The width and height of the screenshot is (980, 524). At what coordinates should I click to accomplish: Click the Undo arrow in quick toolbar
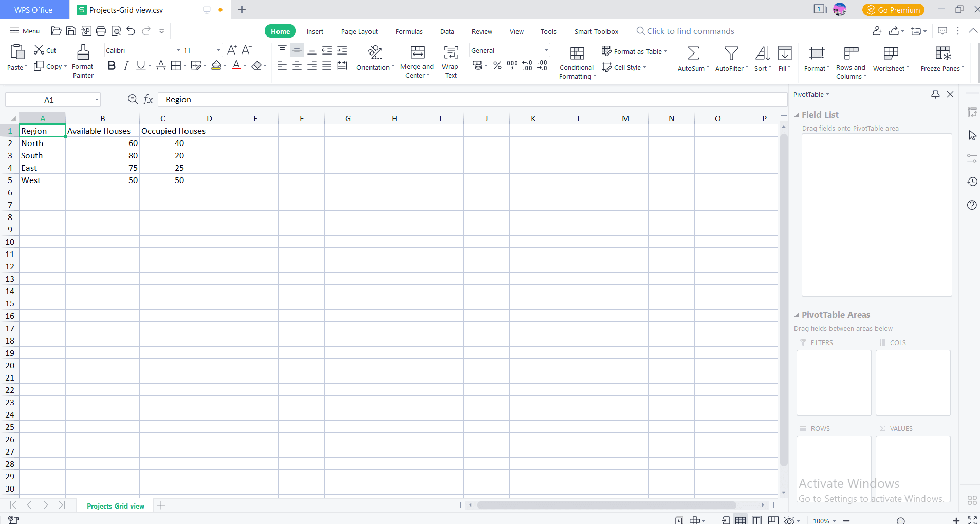click(x=131, y=31)
